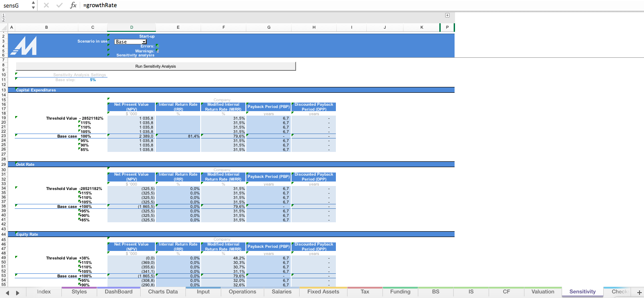This screenshot has height=298, width=644.
Task: Insert a function using the fx icon
Action: (73, 5)
